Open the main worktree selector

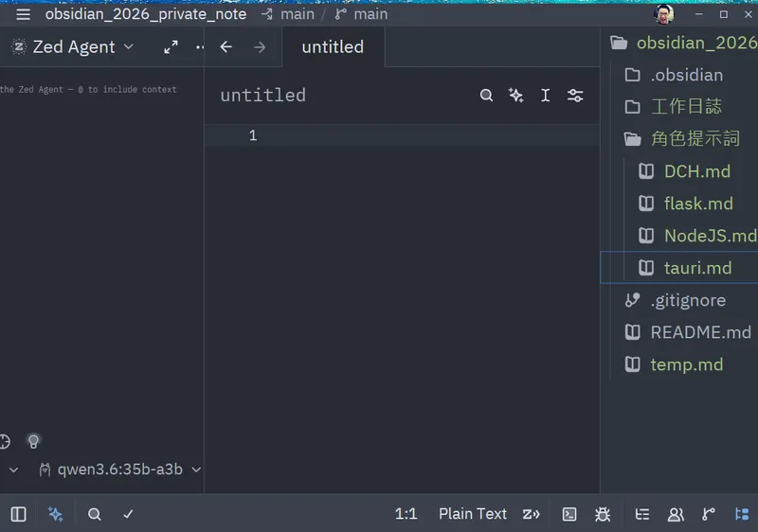click(x=288, y=14)
